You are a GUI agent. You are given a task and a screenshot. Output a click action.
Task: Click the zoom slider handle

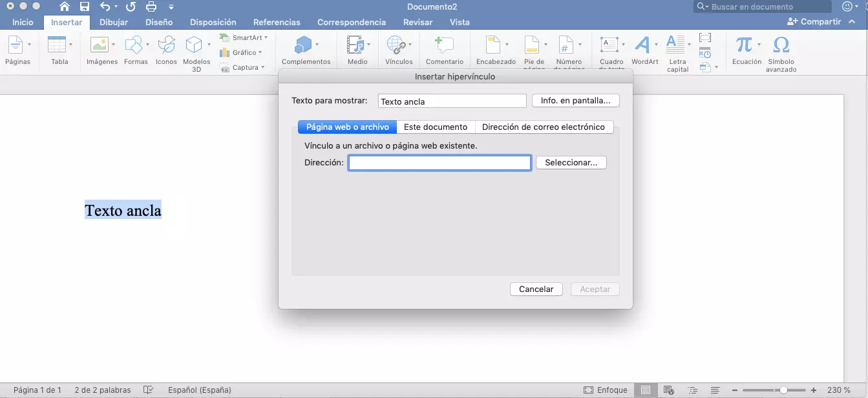click(783, 390)
